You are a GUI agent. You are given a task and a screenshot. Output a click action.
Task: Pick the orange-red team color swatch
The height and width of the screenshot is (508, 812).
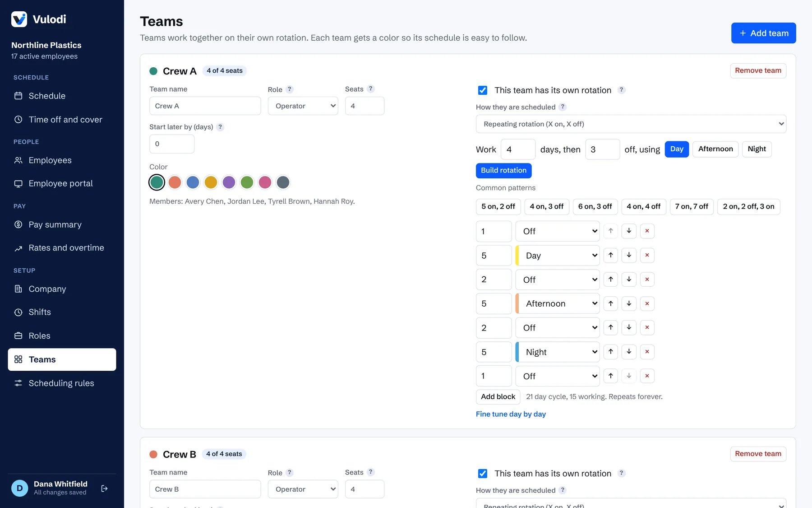coord(175,182)
